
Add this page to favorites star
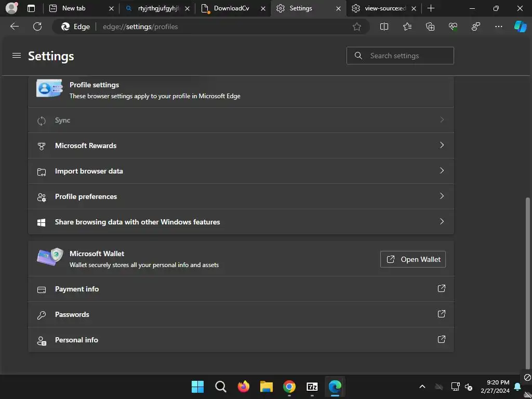click(x=356, y=26)
